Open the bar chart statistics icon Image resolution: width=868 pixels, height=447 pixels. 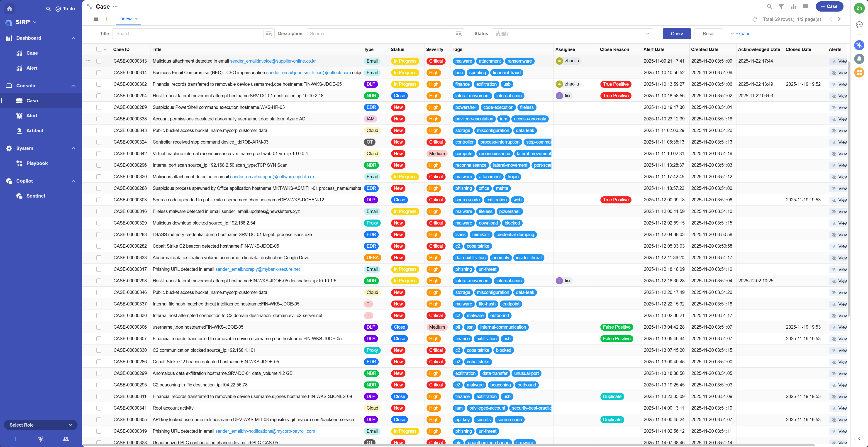pyautogui.click(x=793, y=6)
